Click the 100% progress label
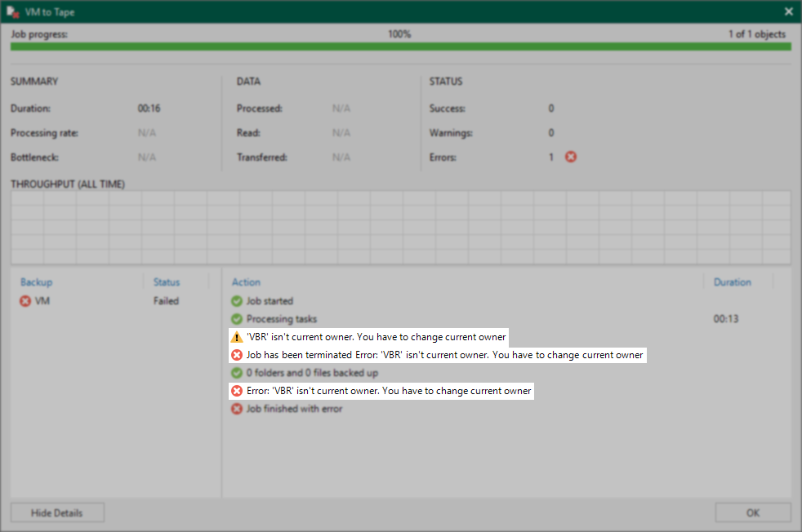This screenshot has width=802, height=532. tap(399, 34)
